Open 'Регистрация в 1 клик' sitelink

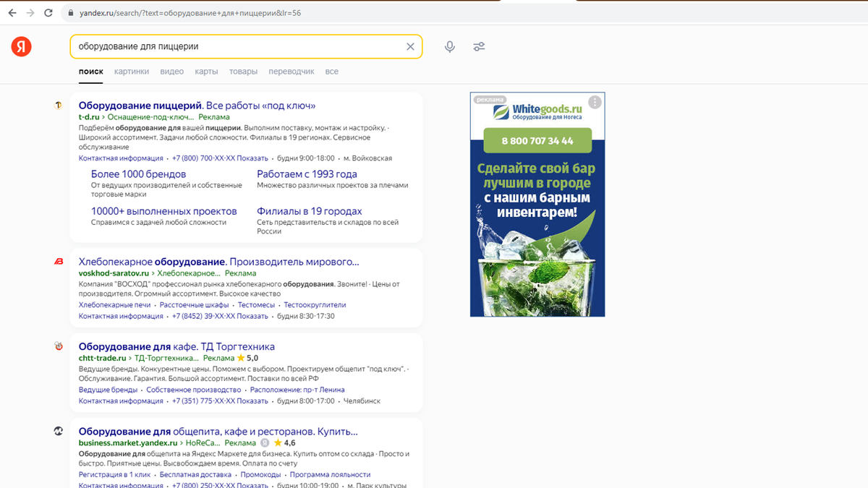[115, 474]
